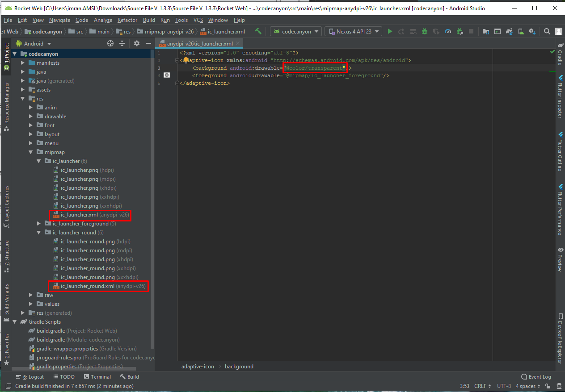Expand the ic_launcher_foreground group

point(39,224)
